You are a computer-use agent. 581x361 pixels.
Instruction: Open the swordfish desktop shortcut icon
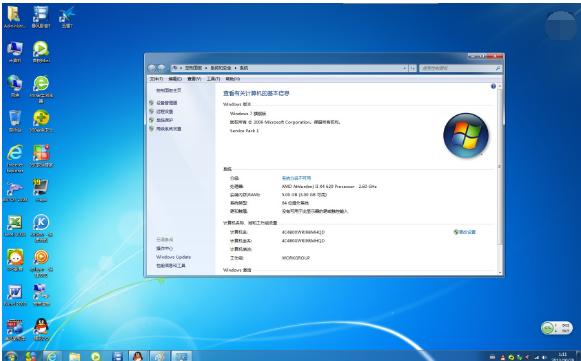pyautogui.click(x=15, y=191)
